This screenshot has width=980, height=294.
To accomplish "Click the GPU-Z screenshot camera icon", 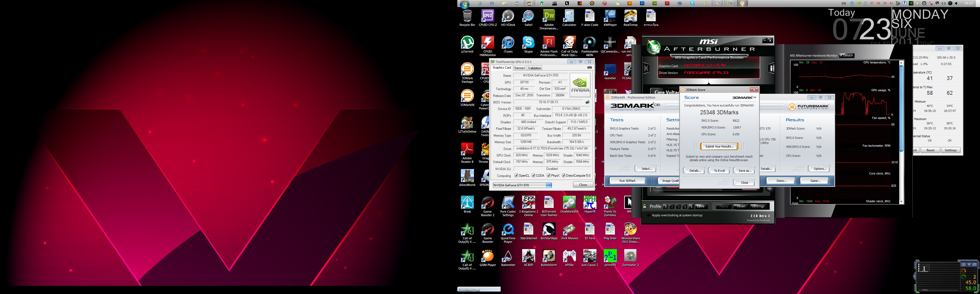I will click(589, 68).
